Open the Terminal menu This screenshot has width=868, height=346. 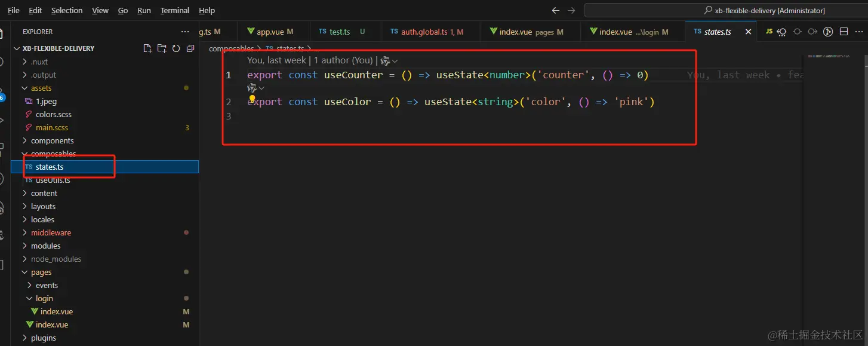pos(175,11)
